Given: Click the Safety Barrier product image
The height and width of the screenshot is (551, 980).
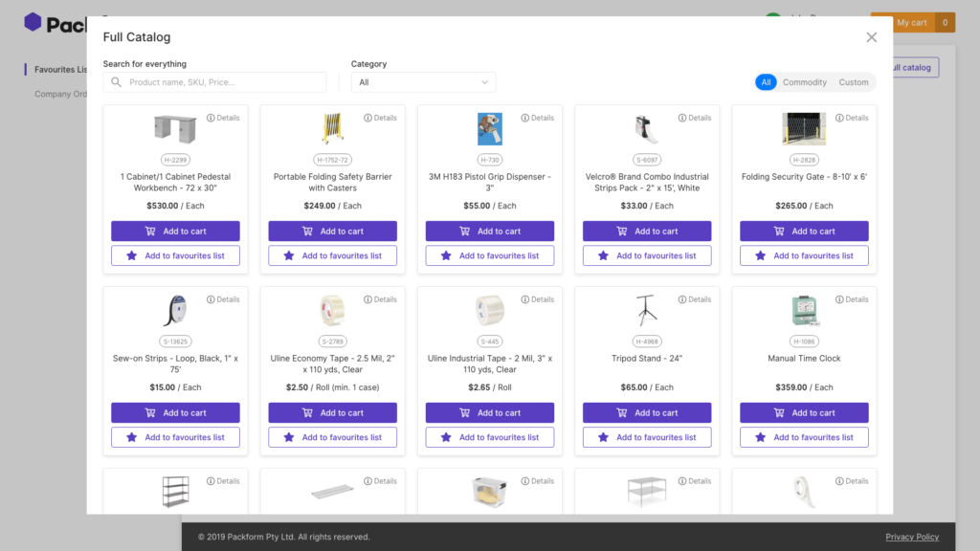Looking at the screenshot, I should coord(332,129).
